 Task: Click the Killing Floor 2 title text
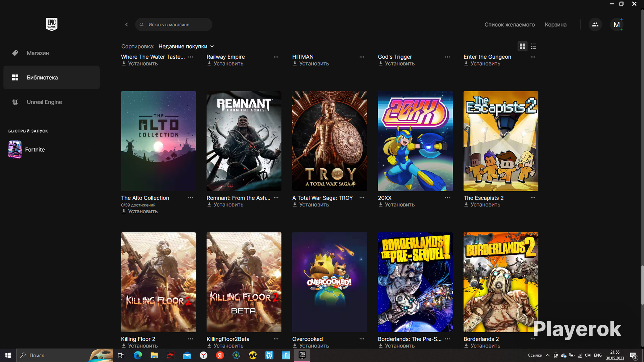pos(138,339)
